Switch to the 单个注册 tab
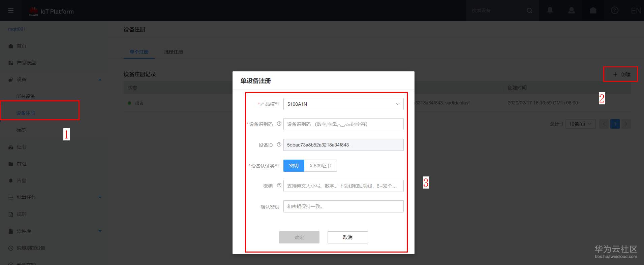This screenshot has width=644, height=265. coord(139,52)
